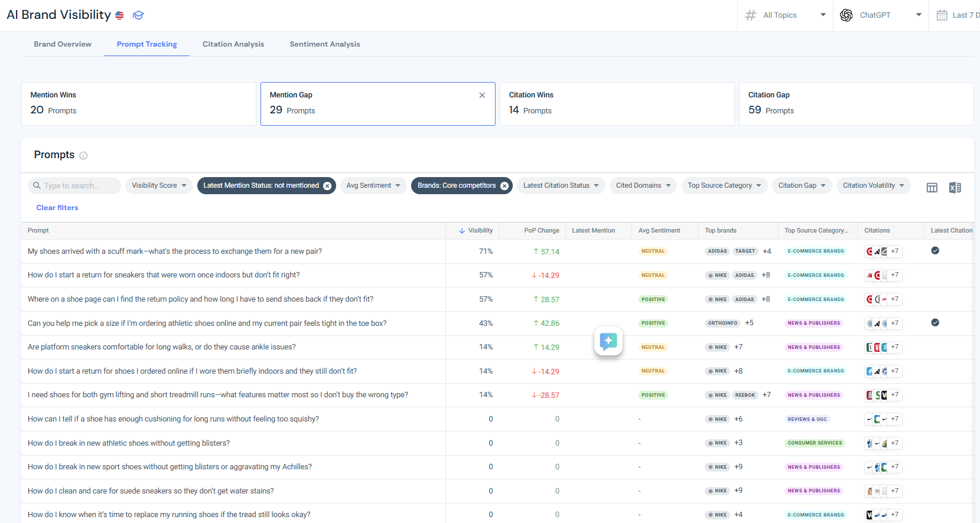Select the Citation Wins card
This screenshot has width=980, height=523.
617,104
